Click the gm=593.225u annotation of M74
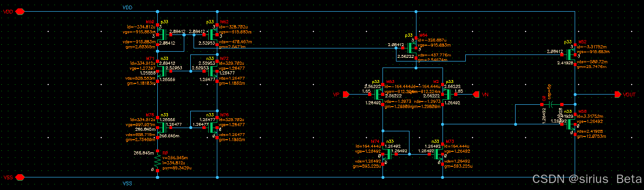Image resolution: width=644 pixels, height=190 pixels. coord(368,166)
